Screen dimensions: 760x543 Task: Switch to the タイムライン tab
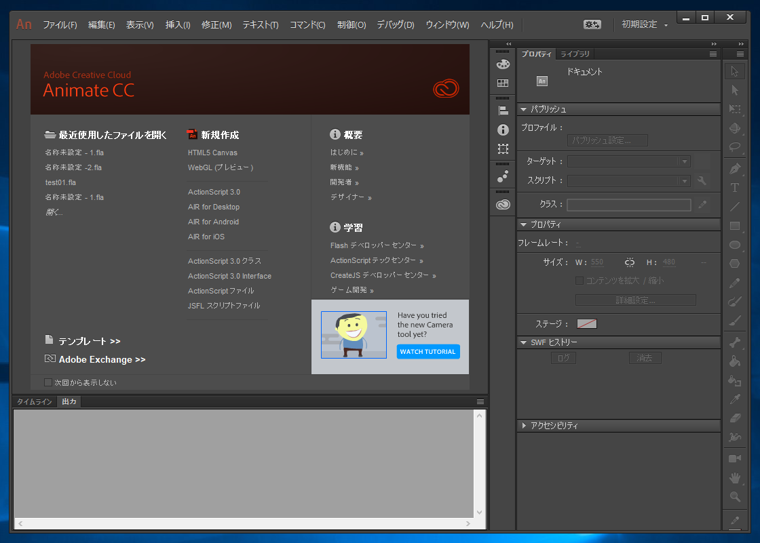pyautogui.click(x=34, y=401)
